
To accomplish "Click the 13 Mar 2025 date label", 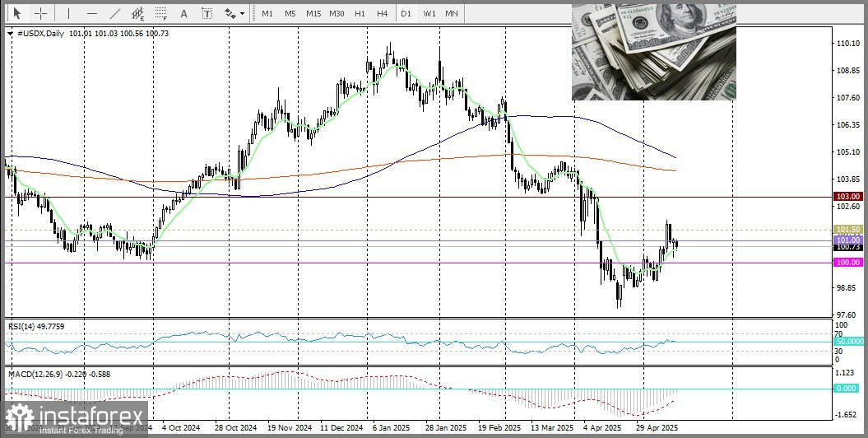I will 552,428.
